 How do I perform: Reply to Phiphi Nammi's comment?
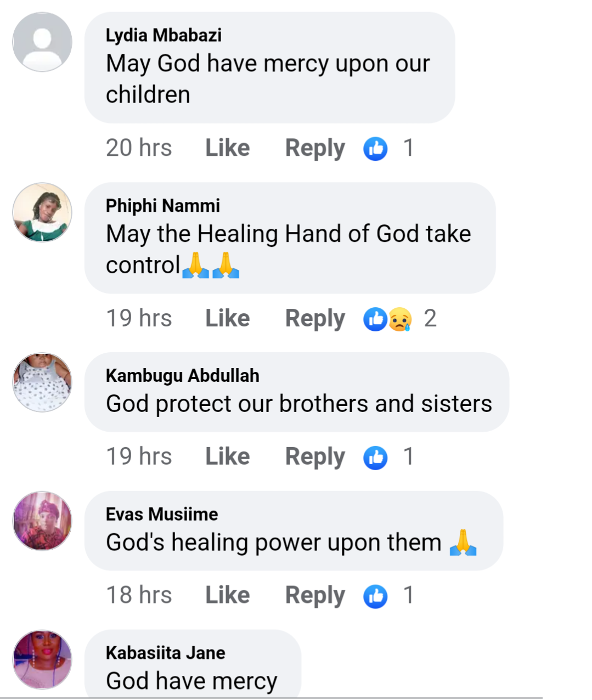tap(315, 319)
